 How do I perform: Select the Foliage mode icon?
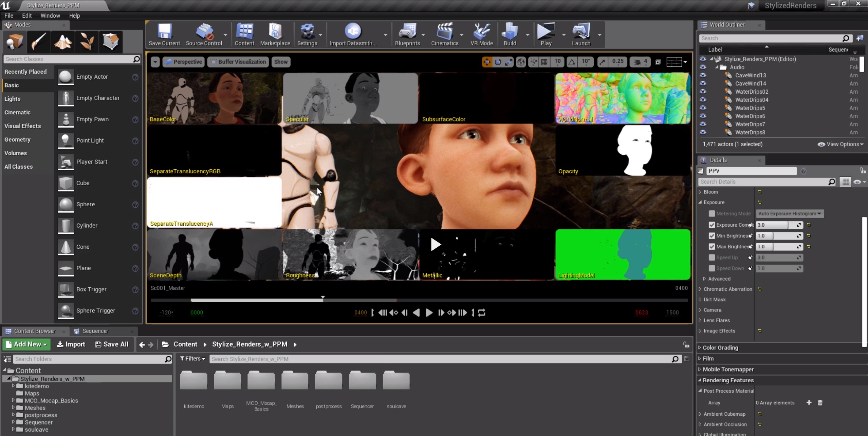(87, 42)
